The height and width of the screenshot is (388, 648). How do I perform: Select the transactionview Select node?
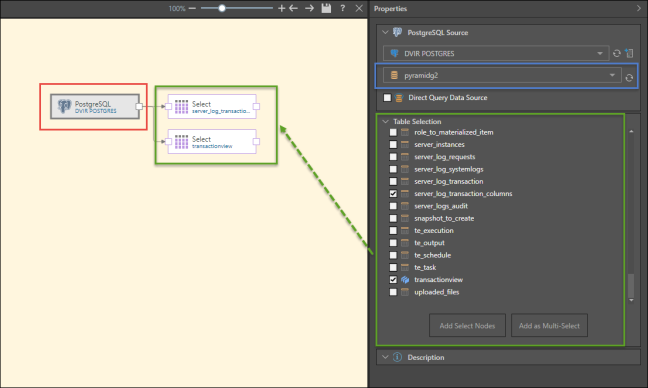(212, 142)
